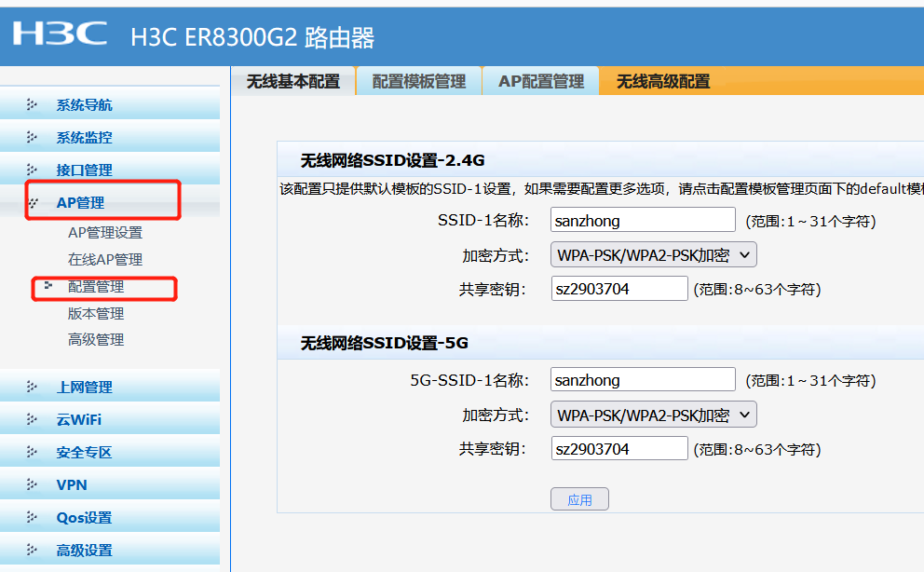Switch to AP配置管理 tab

click(x=541, y=81)
